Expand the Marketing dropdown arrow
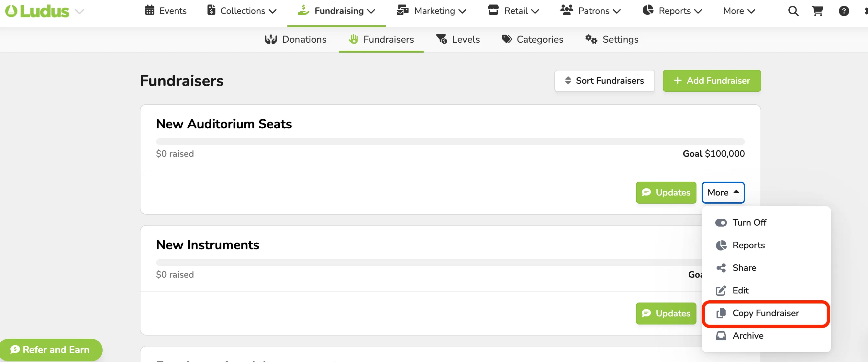Screen dimensions: 868x362 [x=462, y=11]
